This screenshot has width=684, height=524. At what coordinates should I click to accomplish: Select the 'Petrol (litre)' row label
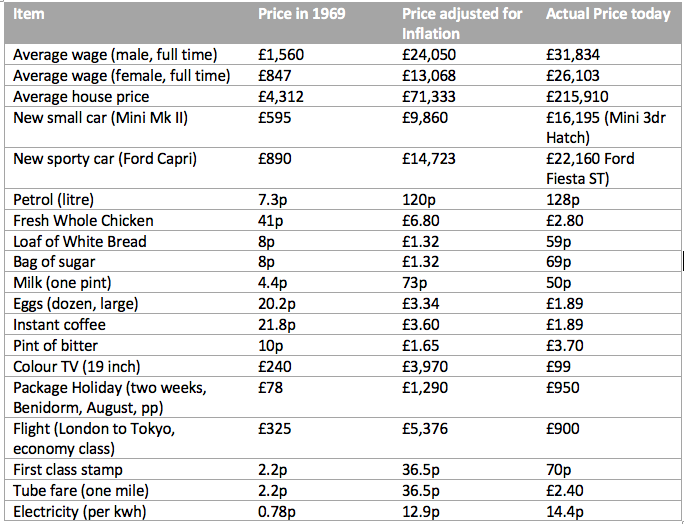pos(54,200)
